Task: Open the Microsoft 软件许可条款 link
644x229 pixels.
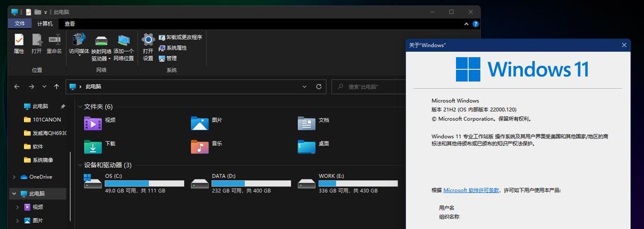Action: (471, 191)
